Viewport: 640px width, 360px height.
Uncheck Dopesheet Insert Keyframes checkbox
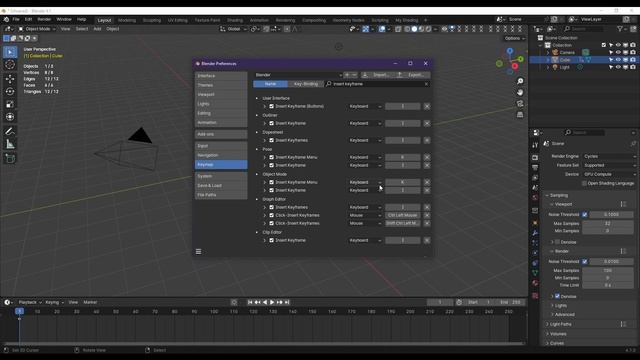(271, 140)
